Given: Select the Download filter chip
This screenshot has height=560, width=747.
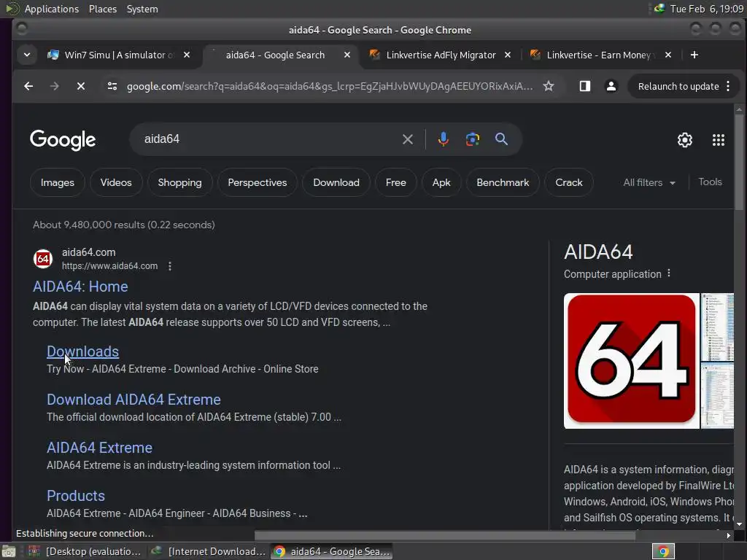Looking at the screenshot, I should pos(336,182).
